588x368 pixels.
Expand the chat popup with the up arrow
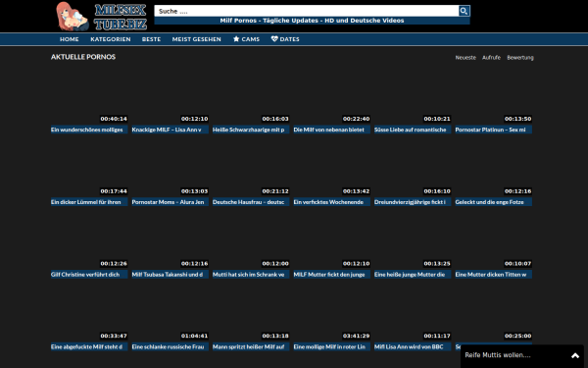pos(575,355)
